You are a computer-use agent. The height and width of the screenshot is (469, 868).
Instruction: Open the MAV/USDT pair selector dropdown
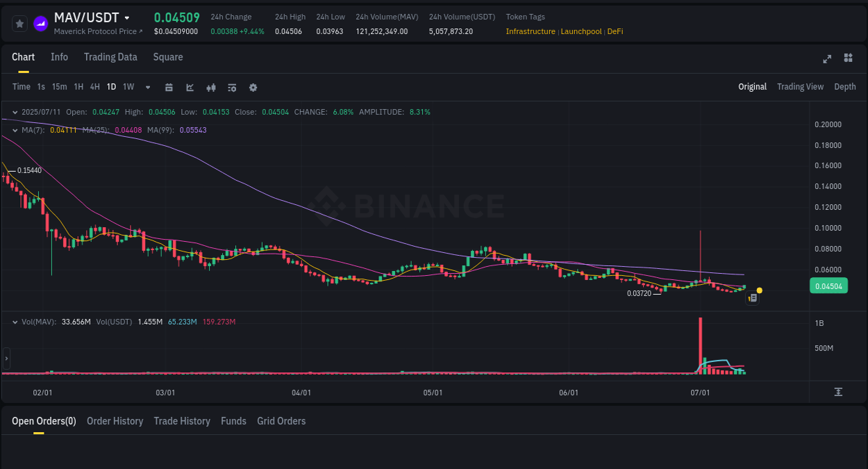pyautogui.click(x=128, y=17)
